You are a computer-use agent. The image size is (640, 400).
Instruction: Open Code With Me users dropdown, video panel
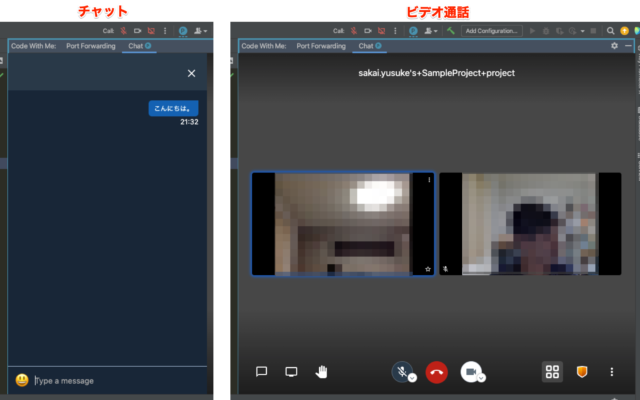(431, 31)
